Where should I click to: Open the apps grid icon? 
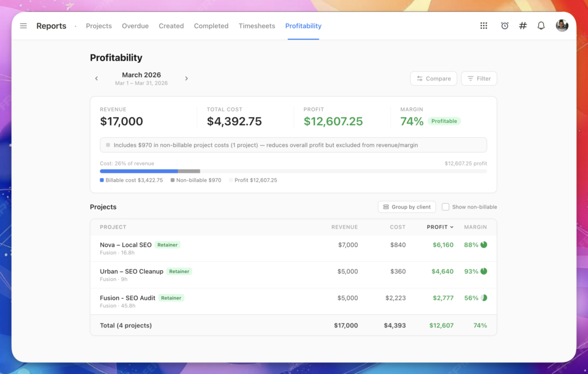click(483, 26)
